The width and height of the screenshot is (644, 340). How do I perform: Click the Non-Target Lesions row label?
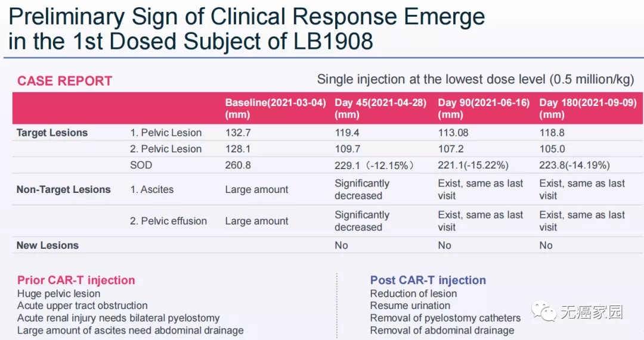coord(63,189)
